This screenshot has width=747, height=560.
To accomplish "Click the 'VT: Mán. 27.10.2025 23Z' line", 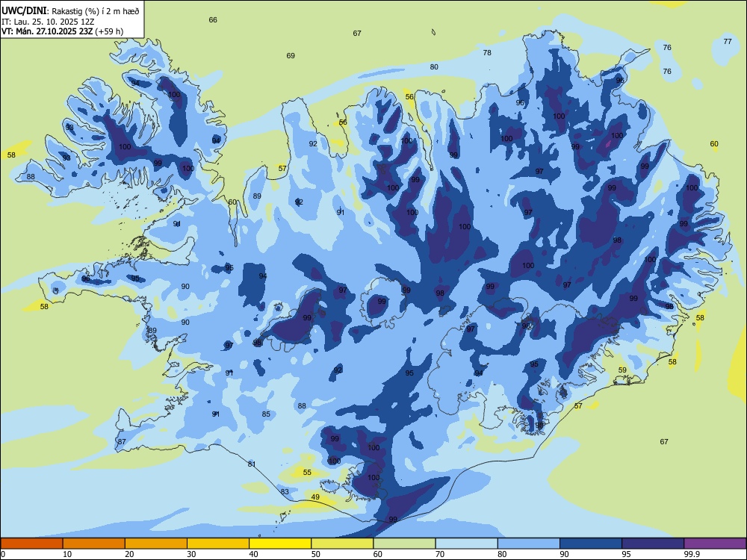I will coord(47,31).
